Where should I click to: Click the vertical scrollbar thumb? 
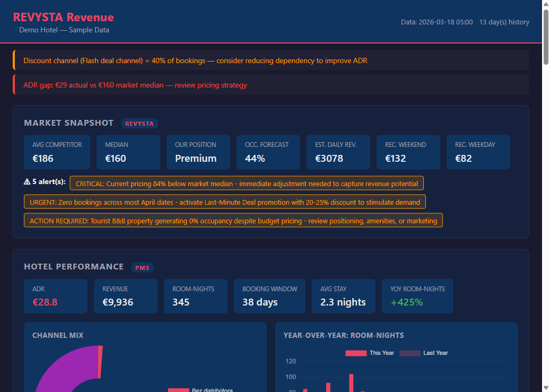click(x=546, y=37)
